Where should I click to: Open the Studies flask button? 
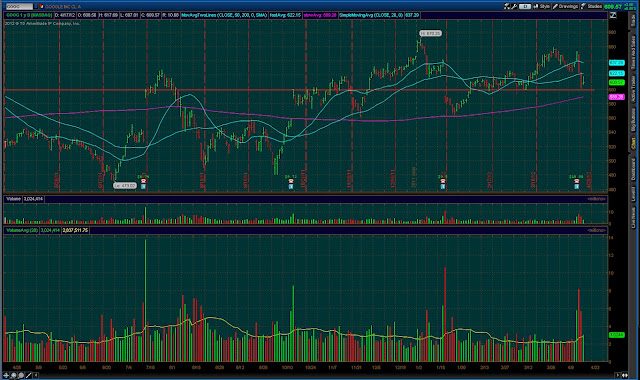(x=591, y=7)
